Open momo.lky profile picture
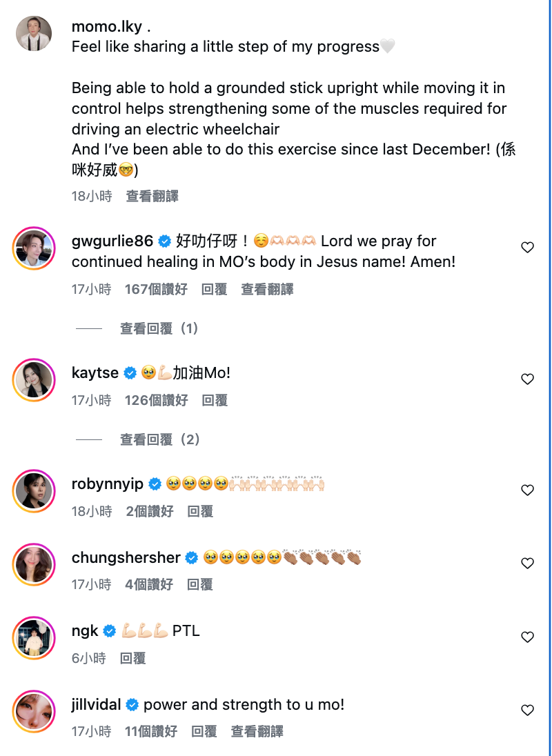This screenshot has height=756, width=552. click(34, 33)
